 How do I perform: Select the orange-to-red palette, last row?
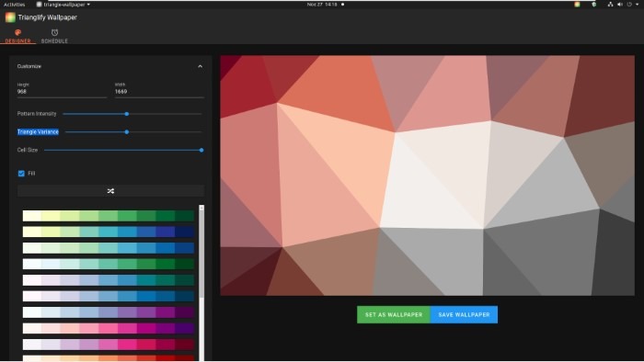tap(109, 358)
